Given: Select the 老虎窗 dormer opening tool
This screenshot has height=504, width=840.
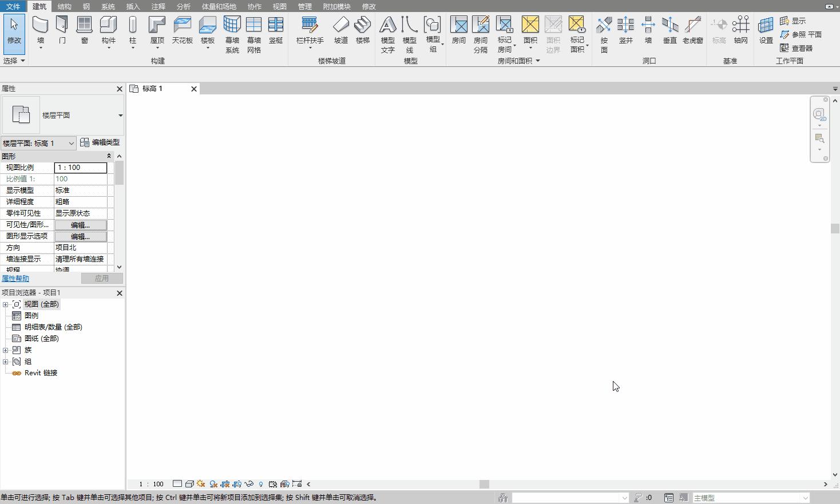Looking at the screenshot, I should [692, 30].
